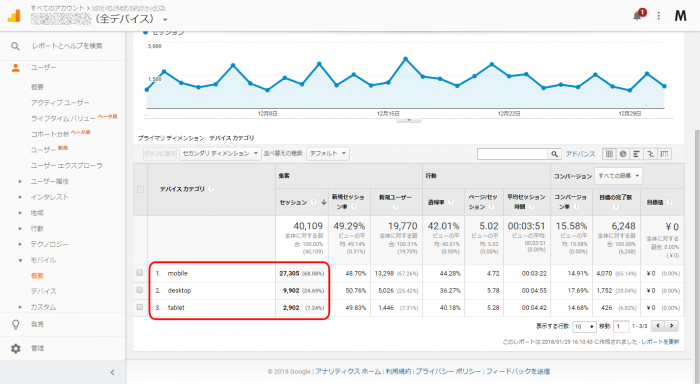700x384 pixels.
Task: Open the すべての目標 conversion dropdown
Action: (x=618, y=176)
